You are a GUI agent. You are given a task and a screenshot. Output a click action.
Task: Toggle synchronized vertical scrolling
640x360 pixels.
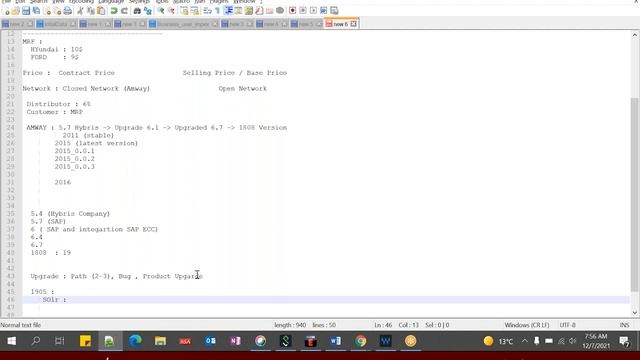pyautogui.click(x=184, y=11)
